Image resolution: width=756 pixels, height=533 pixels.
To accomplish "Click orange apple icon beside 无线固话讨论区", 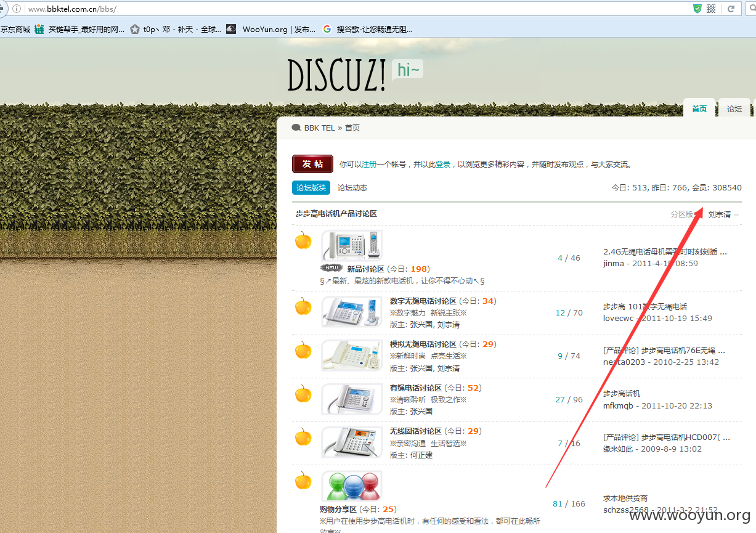I will click(303, 437).
